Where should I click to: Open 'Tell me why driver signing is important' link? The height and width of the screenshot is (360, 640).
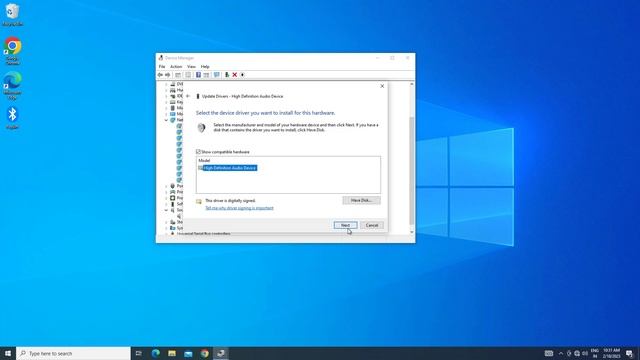pyautogui.click(x=239, y=208)
